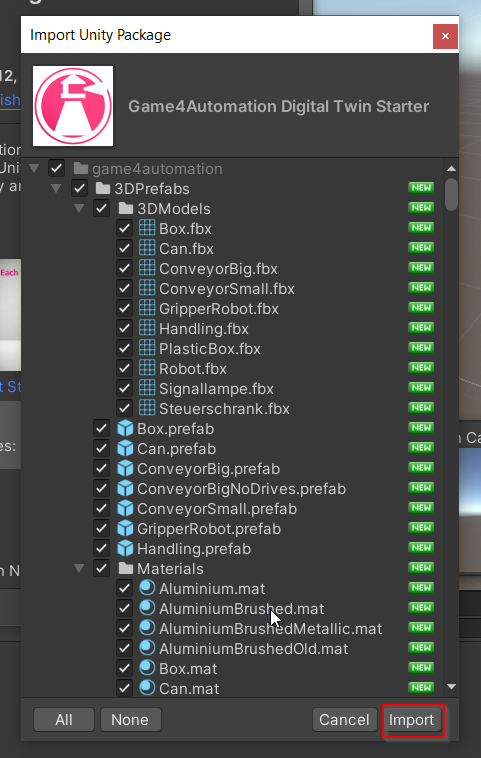Click the file list scrollbar thumb
The width and height of the screenshot is (481, 758).
tap(452, 194)
